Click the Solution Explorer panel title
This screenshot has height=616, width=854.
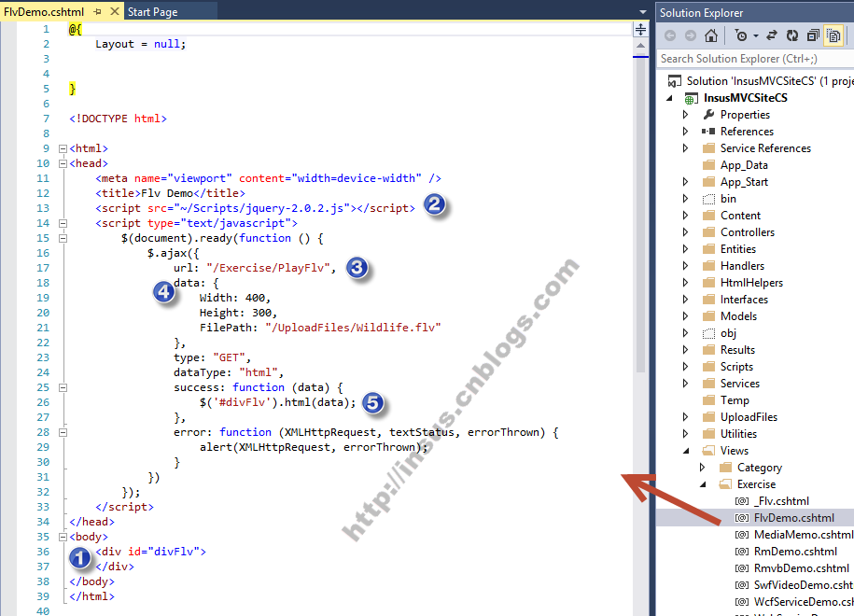point(702,12)
